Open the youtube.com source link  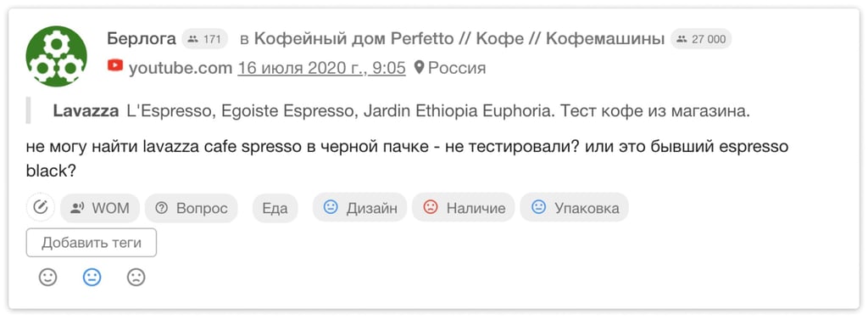(x=181, y=68)
